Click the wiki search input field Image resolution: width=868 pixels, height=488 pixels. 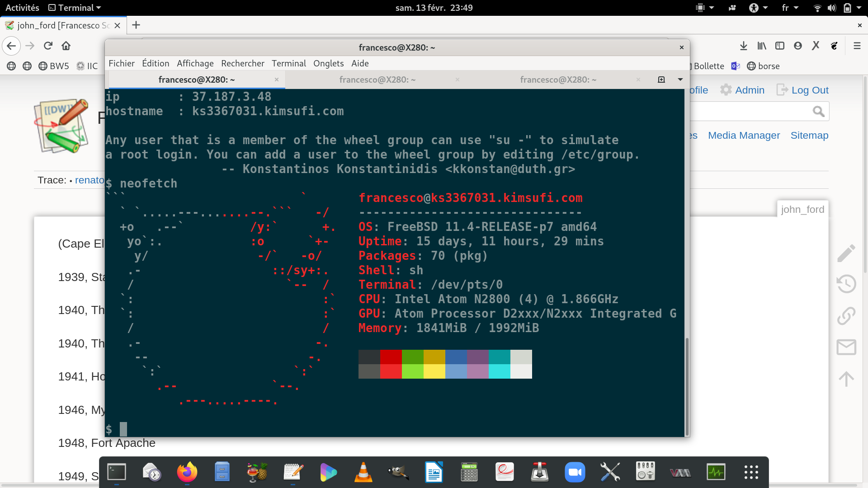(750, 112)
